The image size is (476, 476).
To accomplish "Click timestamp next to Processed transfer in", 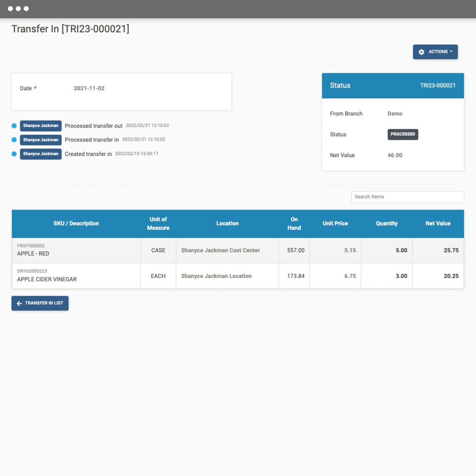I will point(144,139).
